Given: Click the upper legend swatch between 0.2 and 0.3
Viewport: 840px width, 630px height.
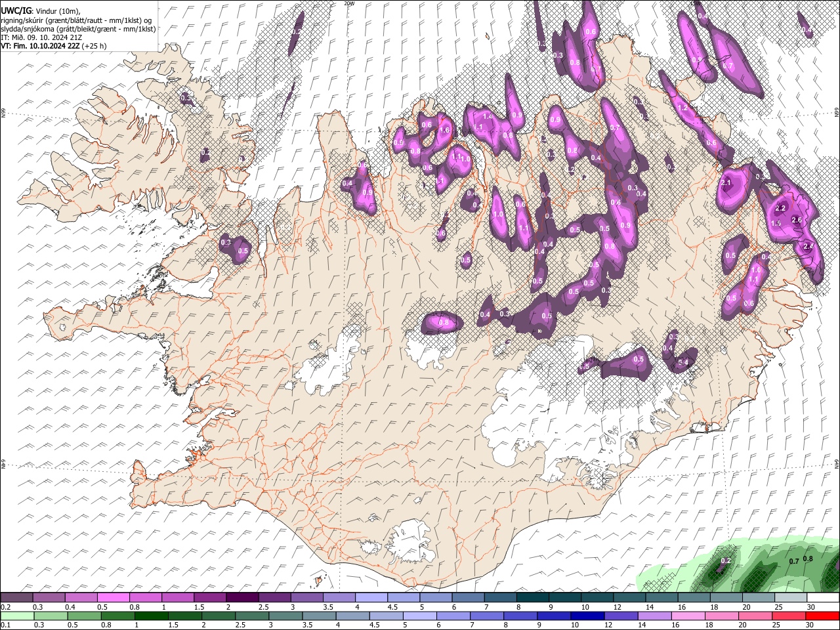Looking at the screenshot, I should 16,598.
